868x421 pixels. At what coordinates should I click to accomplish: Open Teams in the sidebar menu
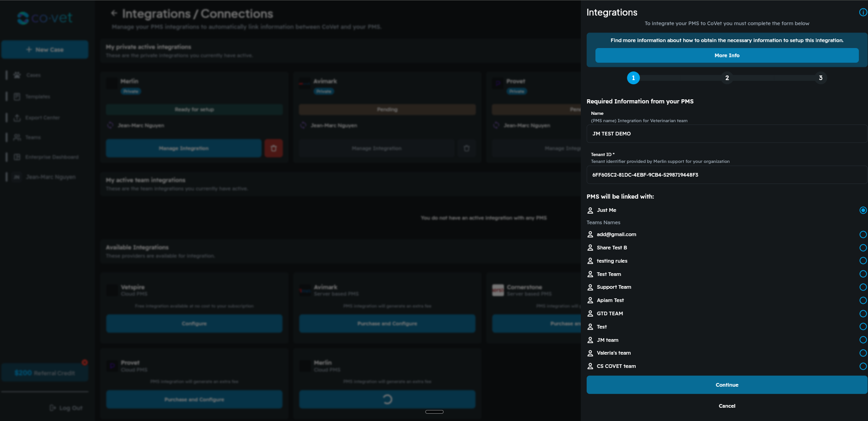point(33,137)
